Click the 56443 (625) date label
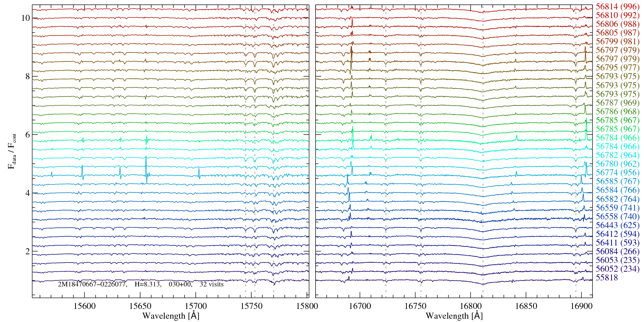The image size is (644, 322). tap(617, 225)
